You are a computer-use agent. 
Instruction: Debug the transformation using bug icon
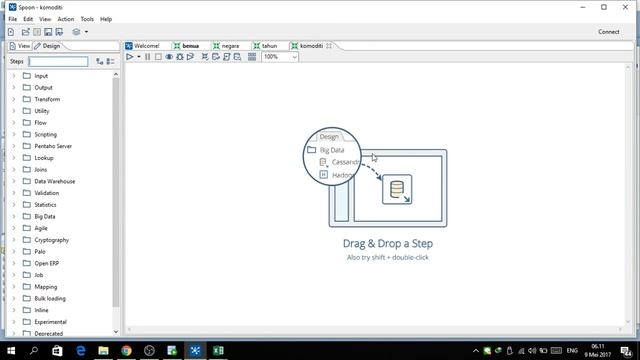[x=180, y=57]
